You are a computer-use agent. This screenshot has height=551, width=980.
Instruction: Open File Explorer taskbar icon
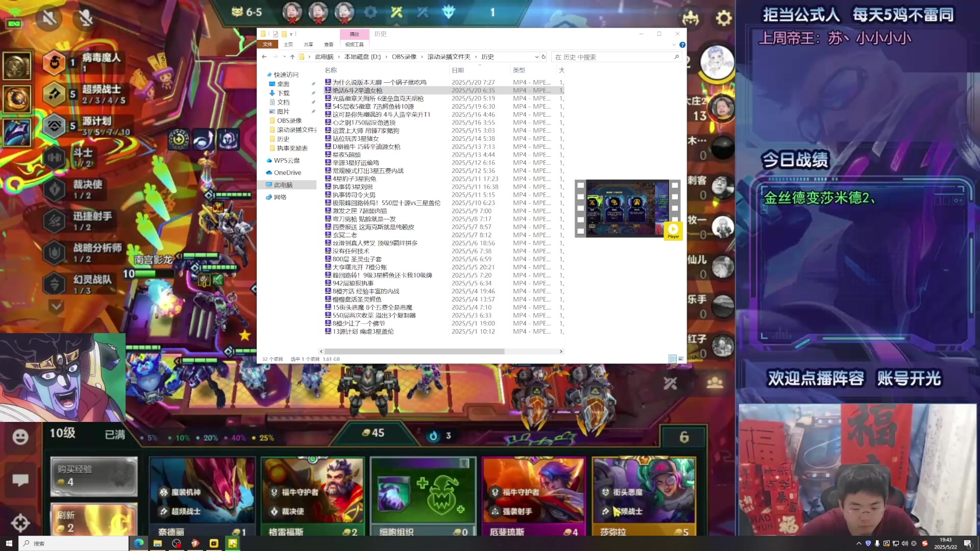point(158,543)
